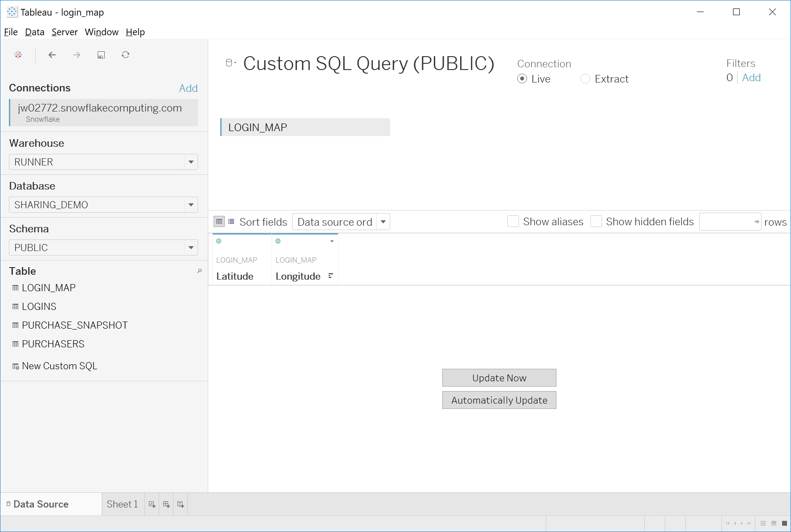This screenshot has height=532, width=791.
Task: Save the workbook using the disk icon
Action: [x=101, y=55]
